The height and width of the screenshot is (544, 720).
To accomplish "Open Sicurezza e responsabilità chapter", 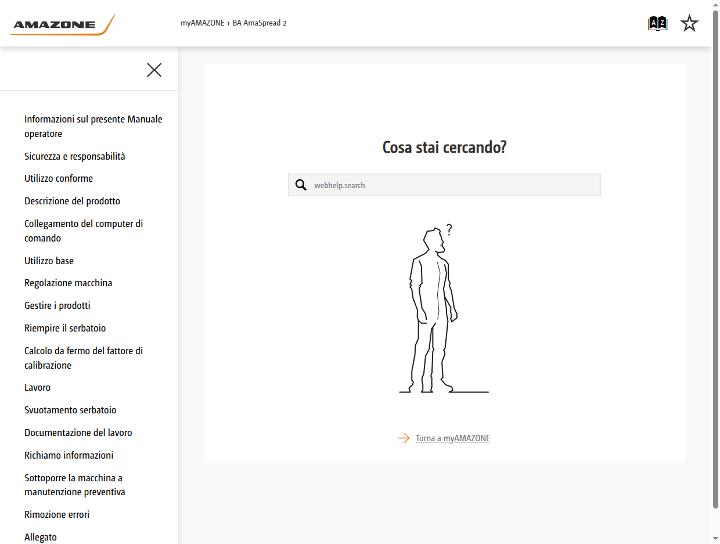I will tap(75, 157).
